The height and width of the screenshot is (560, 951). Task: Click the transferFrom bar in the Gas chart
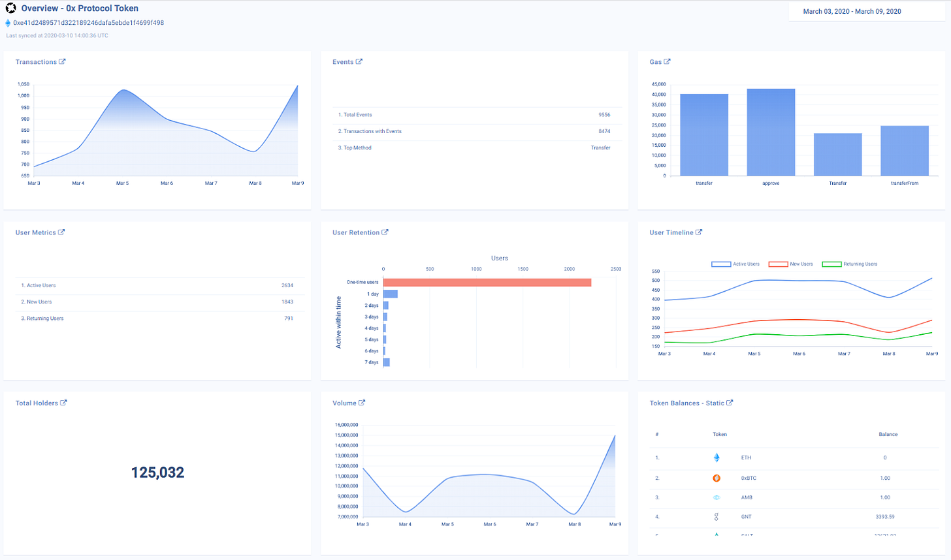point(905,151)
